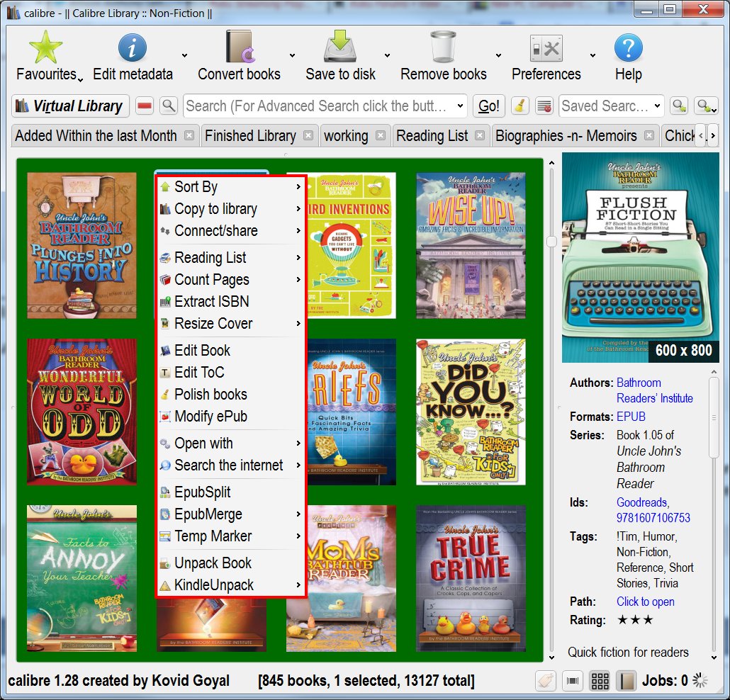Click the red clear virtual library icon

pos(145,106)
